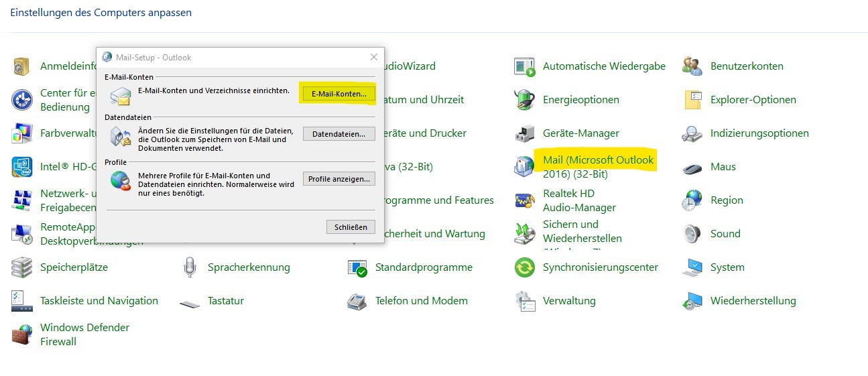Click the Tastatur link

pos(226,301)
